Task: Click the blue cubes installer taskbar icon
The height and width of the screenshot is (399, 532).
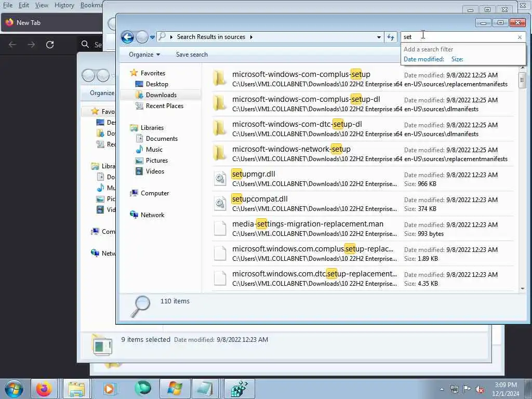Action: point(239,389)
